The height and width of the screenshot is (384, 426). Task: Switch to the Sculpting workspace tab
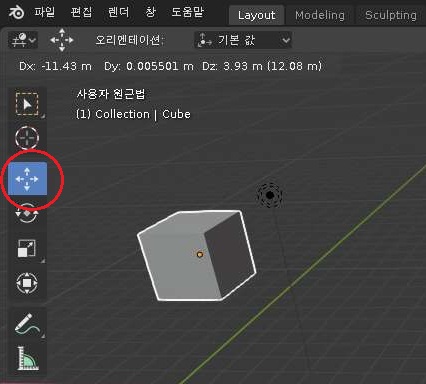[x=391, y=15]
